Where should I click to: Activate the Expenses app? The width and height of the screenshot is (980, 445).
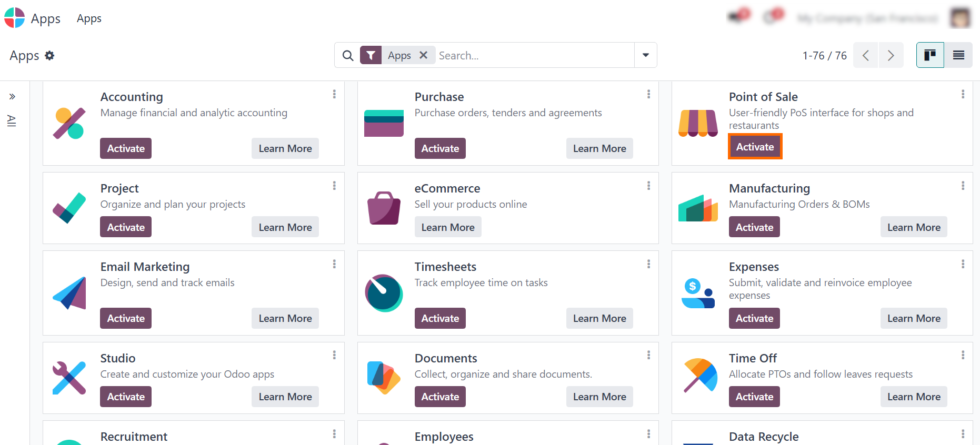754,318
